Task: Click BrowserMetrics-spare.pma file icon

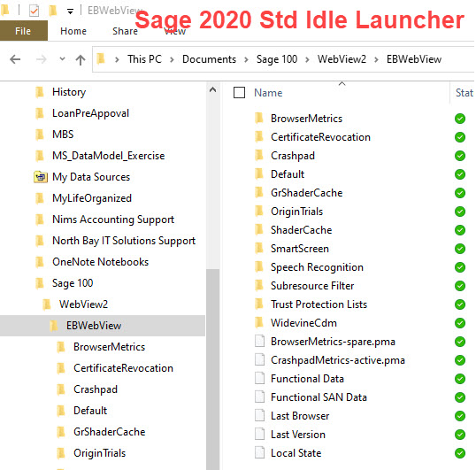Action: pyautogui.click(x=259, y=342)
